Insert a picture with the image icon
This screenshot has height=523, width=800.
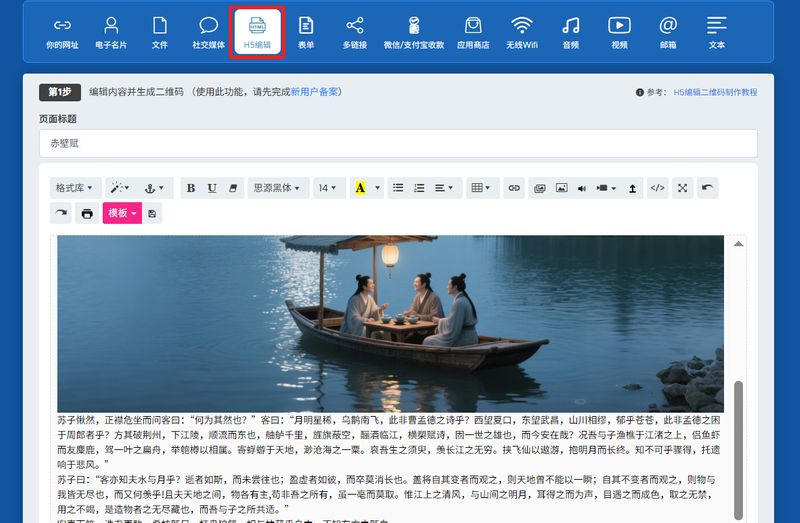click(x=561, y=188)
